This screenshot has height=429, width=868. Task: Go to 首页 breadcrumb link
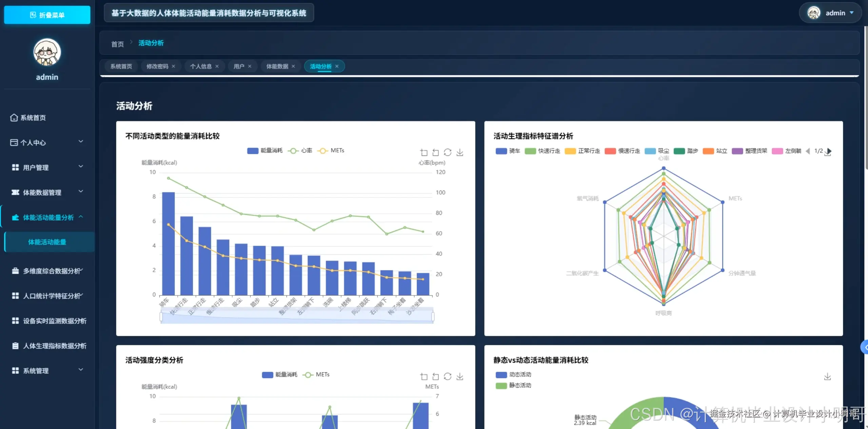click(117, 44)
